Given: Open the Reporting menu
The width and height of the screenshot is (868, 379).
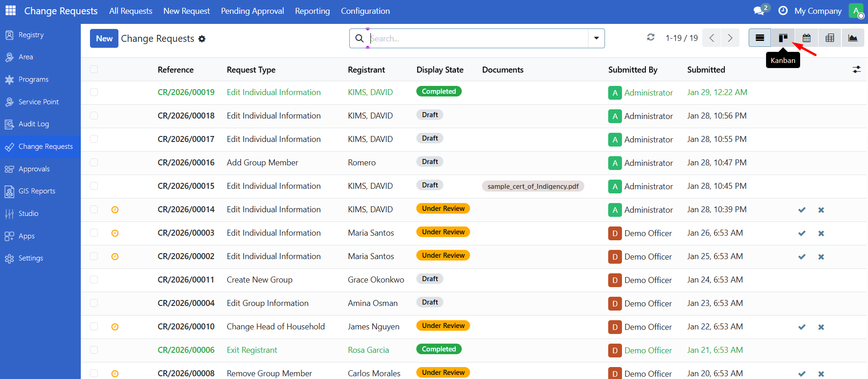Looking at the screenshot, I should (313, 11).
